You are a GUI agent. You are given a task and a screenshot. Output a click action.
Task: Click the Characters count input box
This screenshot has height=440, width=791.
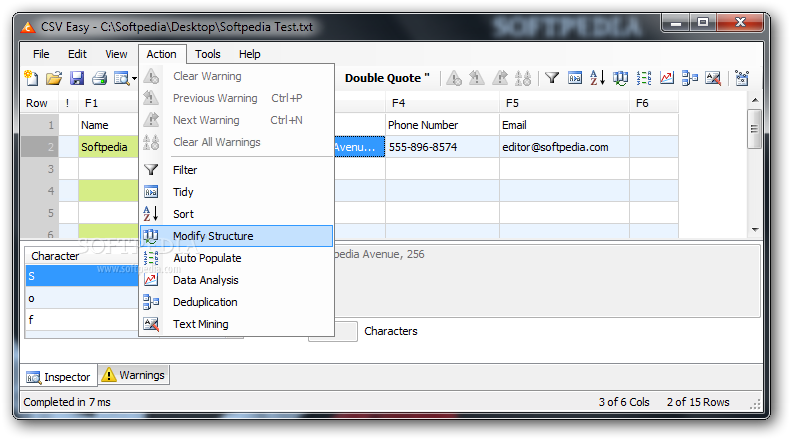(346, 332)
